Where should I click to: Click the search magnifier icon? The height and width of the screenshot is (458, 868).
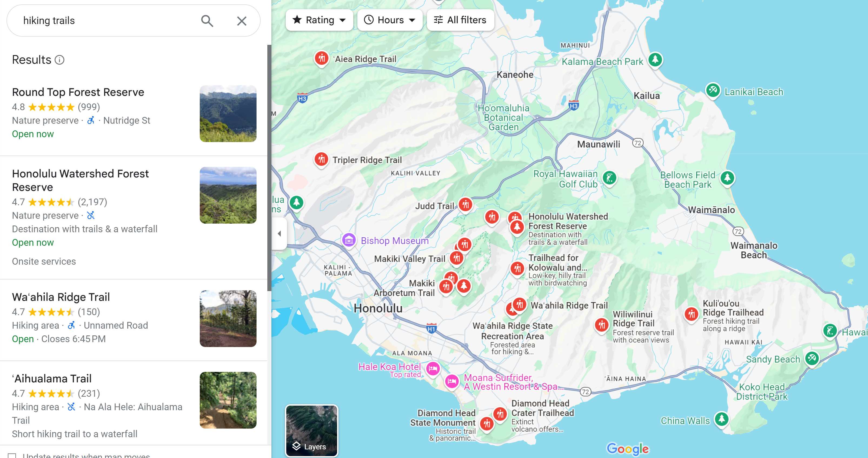(x=207, y=21)
